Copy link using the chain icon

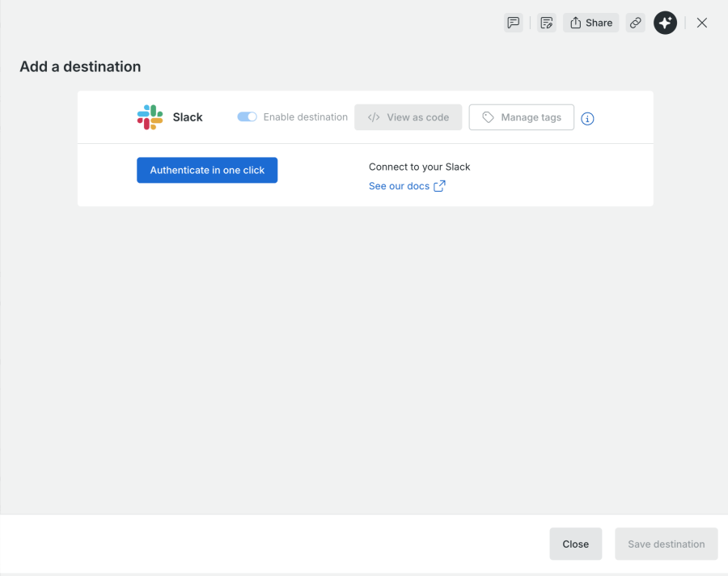click(x=635, y=23)
